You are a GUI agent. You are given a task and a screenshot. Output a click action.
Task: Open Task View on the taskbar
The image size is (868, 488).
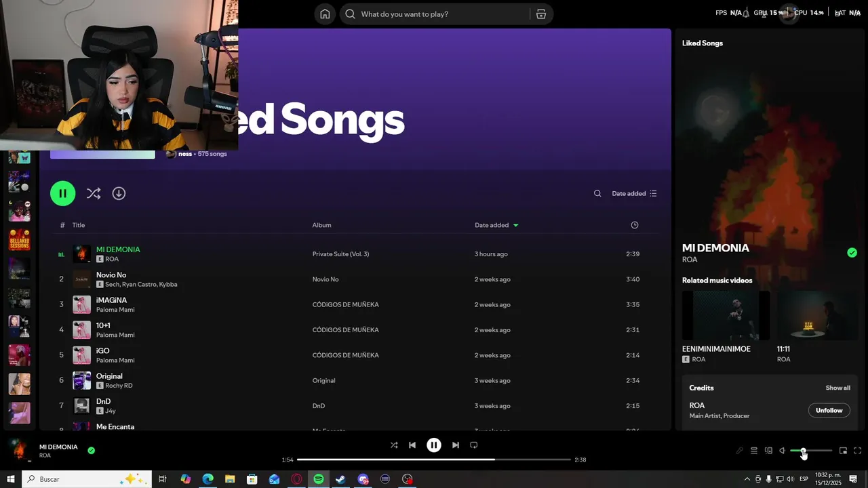click(x=163, y=479)
